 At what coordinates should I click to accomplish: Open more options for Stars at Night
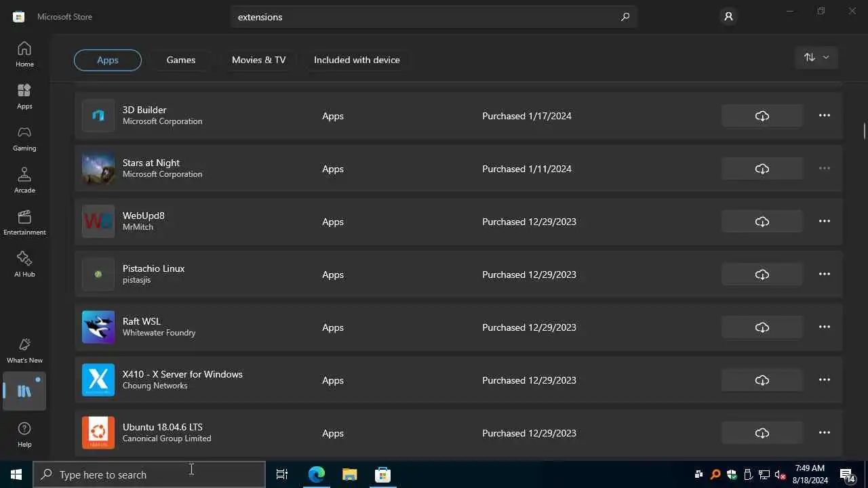tap(825, 169)
